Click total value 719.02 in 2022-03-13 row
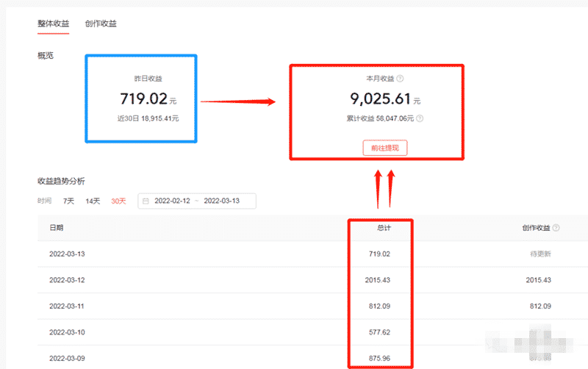The height and width of the screenshot is (369, 588). (379, 254)
